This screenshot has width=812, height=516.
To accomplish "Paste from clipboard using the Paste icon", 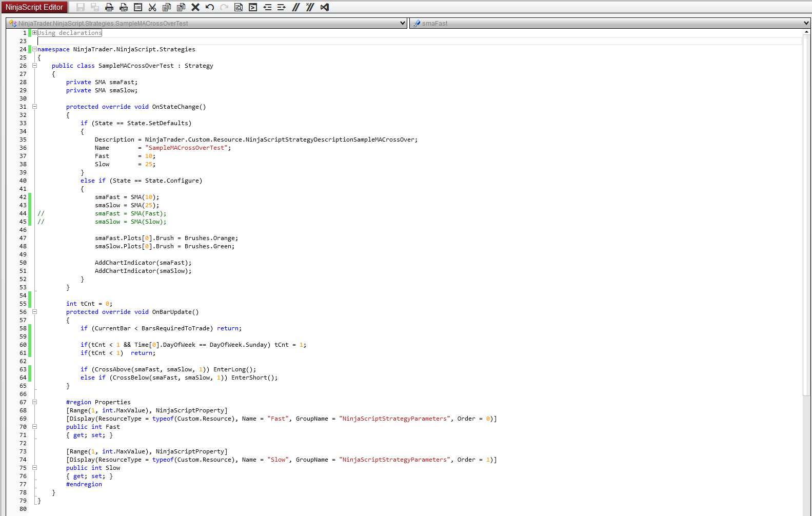I will pyautogui.click(x=181, y=7).
